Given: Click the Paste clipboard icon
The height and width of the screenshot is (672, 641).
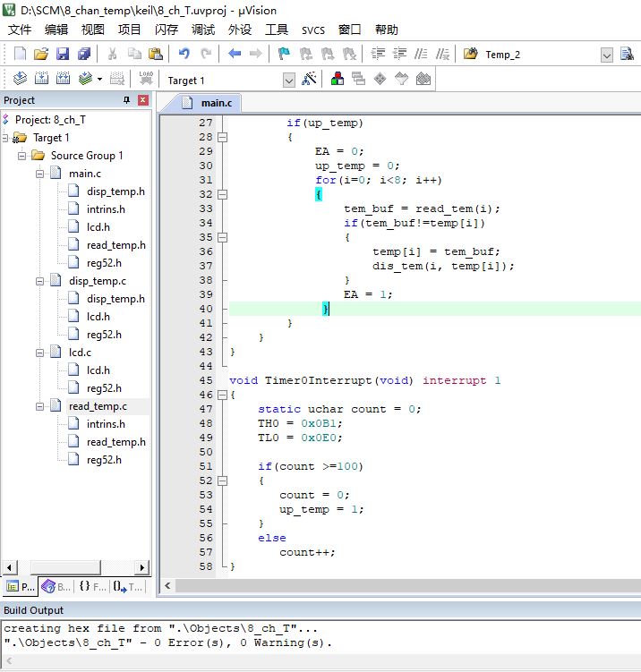Looking at the screenshot, I should coord(155,54).
